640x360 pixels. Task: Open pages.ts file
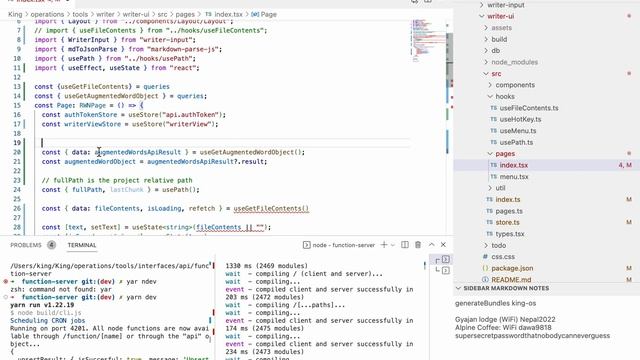[509, 211]
